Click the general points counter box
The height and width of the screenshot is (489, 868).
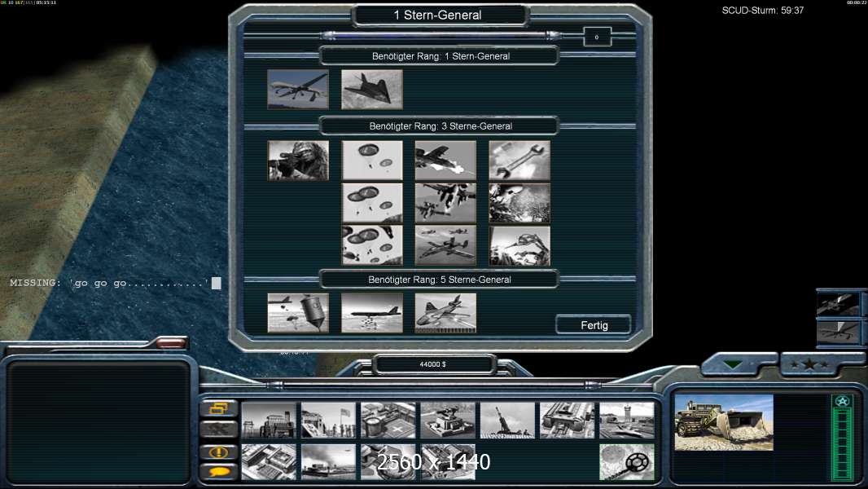[597, 37]
